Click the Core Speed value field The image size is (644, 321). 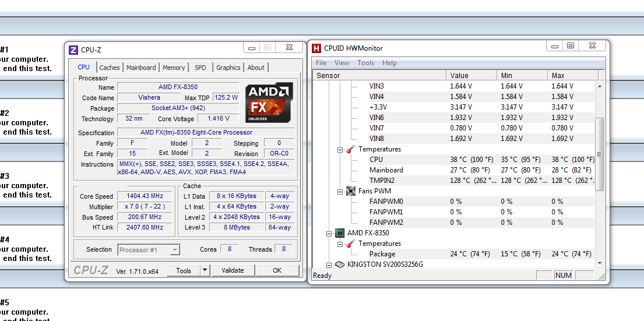click(x=145, y=196)
